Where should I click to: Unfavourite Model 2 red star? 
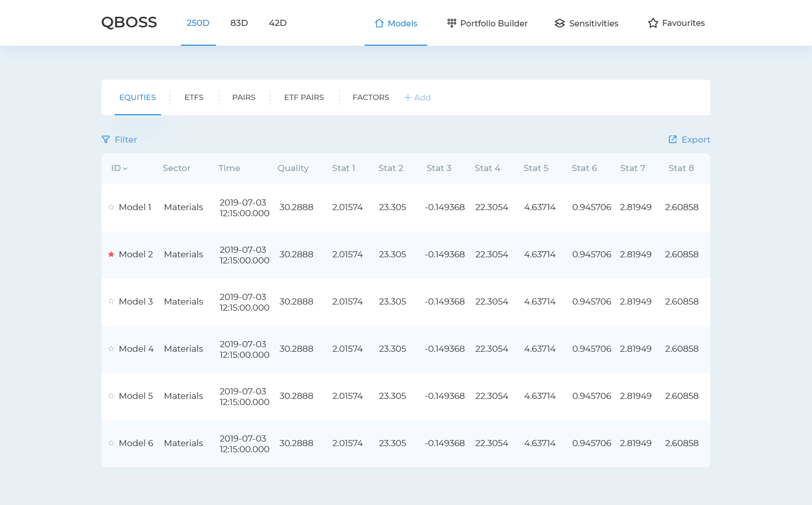coord(111,254)
